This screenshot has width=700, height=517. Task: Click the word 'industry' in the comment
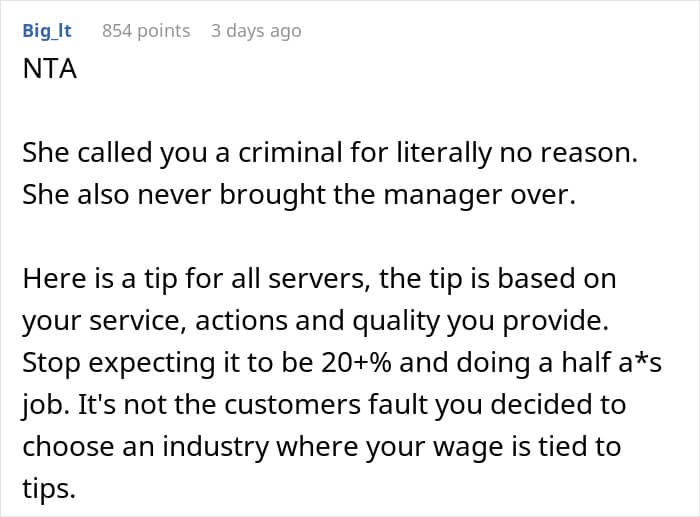click(215, 446)
